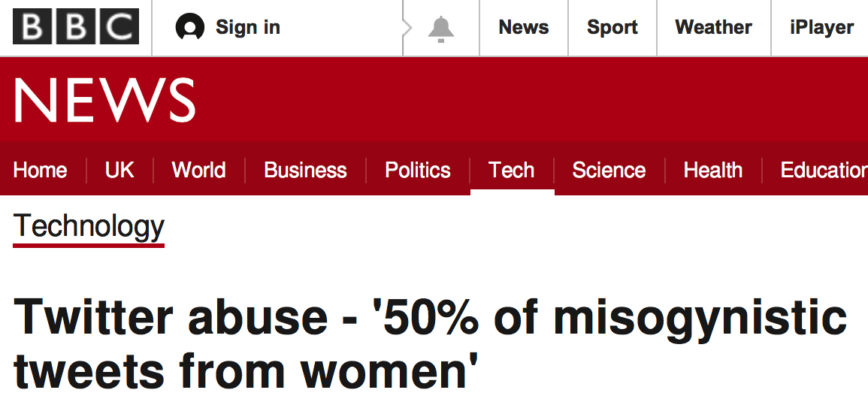
Task: Select the Home navigation tab
Action: coord(41,171)
